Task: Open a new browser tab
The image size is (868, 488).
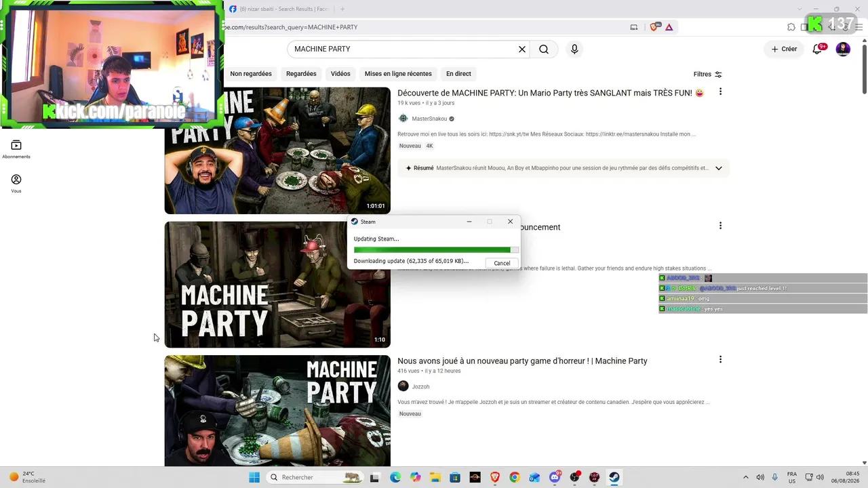Action: (342, 9)
